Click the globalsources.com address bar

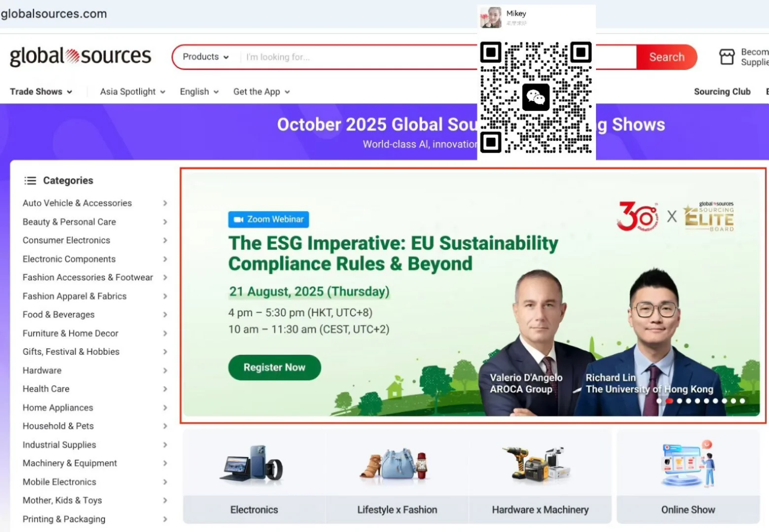pos(54,14)
